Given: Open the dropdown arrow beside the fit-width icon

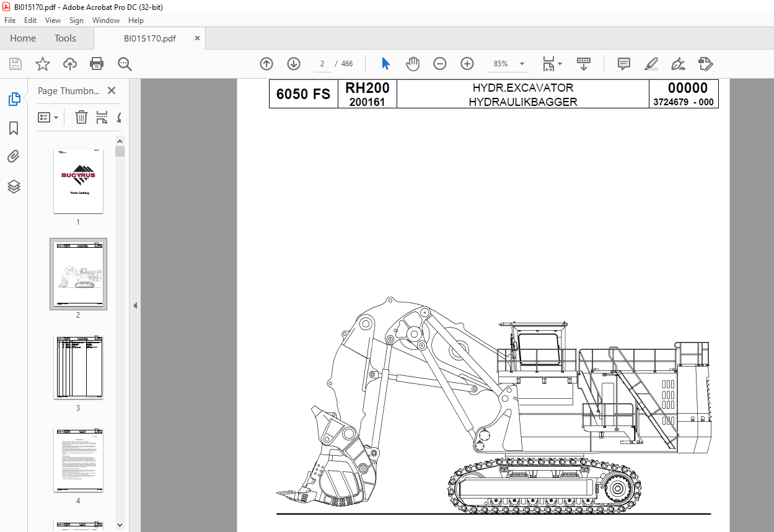Looking at the screenshot, I should point(560,64).
